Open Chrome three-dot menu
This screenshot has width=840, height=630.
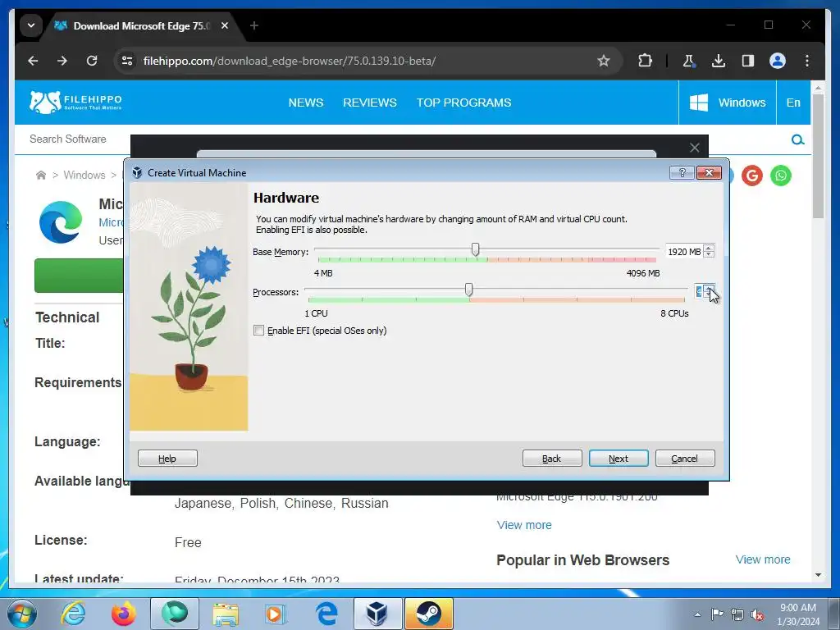[x=807, y=61]
